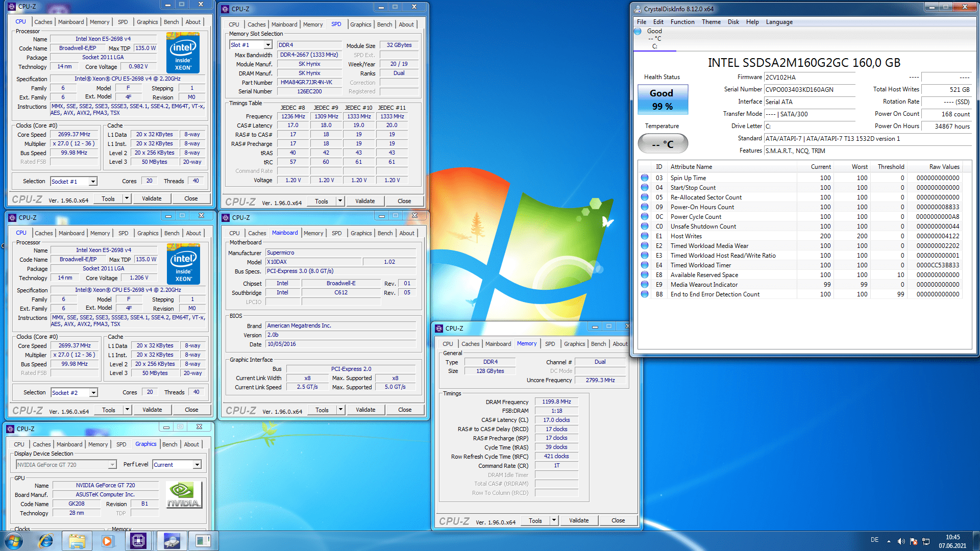Click the volume speaker tray icon
The image size is (980, 551).
tap(901, 541)
